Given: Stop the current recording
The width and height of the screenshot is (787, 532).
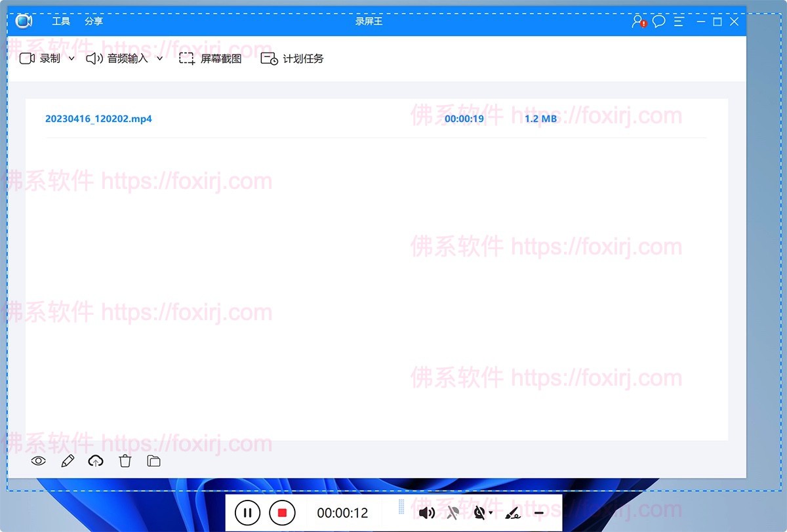Looking at the screenshot, I should [x=283, y=513].
